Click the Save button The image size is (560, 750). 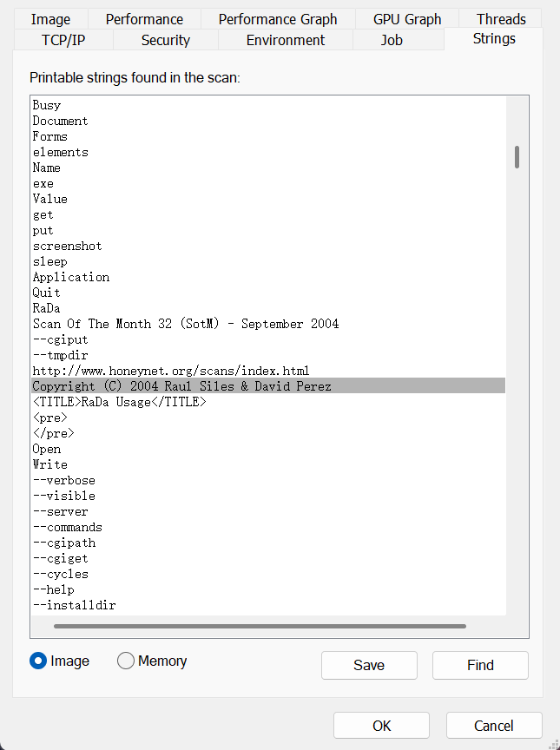point(369,665)
